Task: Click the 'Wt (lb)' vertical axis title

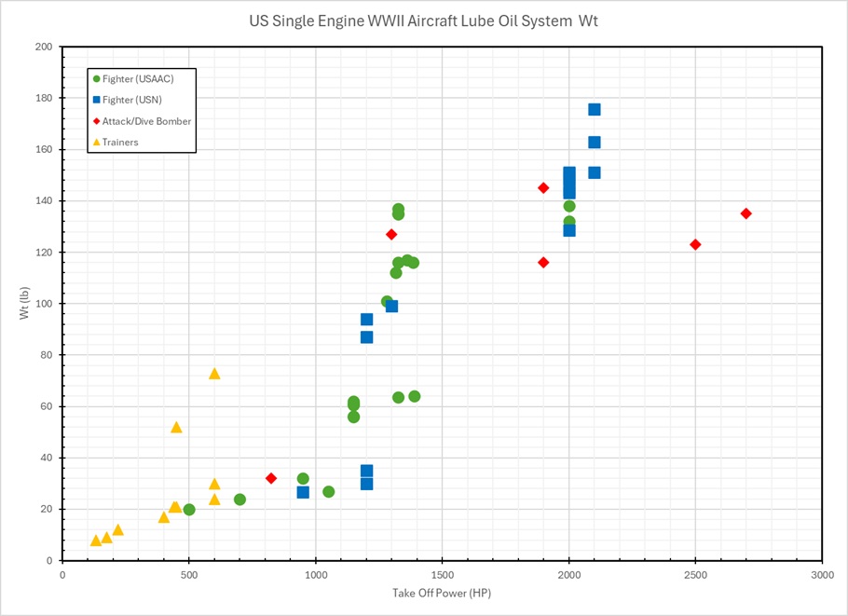Action: tap(26, 304)
